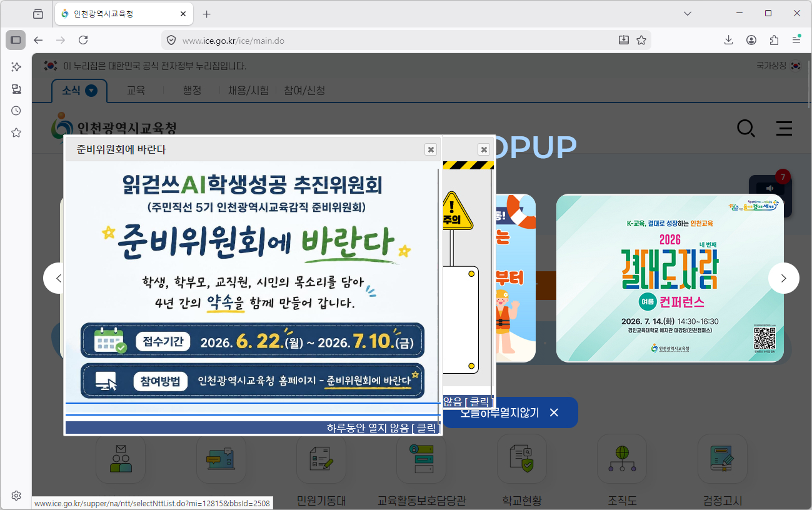Screen dimensions: 812x510
Task: Open bookmarks sidebar star icon
Action: (x=16, y=132)
